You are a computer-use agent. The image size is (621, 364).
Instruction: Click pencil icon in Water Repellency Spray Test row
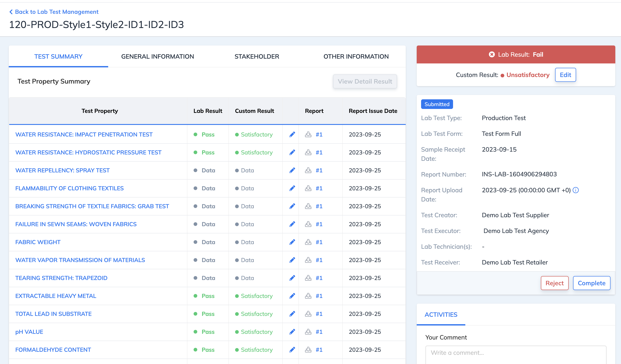click(x=292, y=170)
